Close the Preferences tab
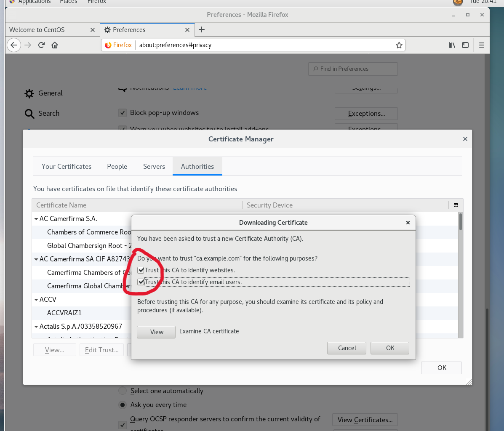Image resolution: width=504 pixels, height=431 pixels. coord(187,30)
